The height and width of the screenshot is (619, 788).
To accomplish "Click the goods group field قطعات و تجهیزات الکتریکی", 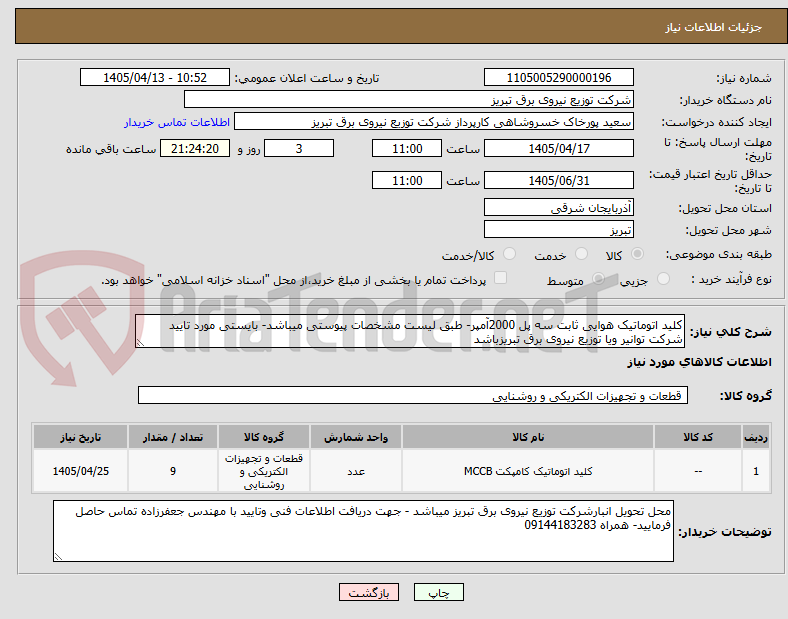I will click(x=413, y=395).
